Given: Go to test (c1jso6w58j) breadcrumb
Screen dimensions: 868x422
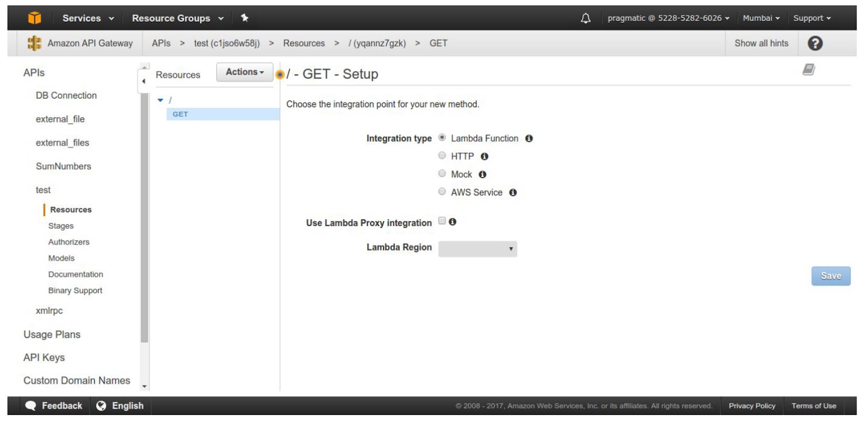Looking at the screenshot, I should 227,43.
